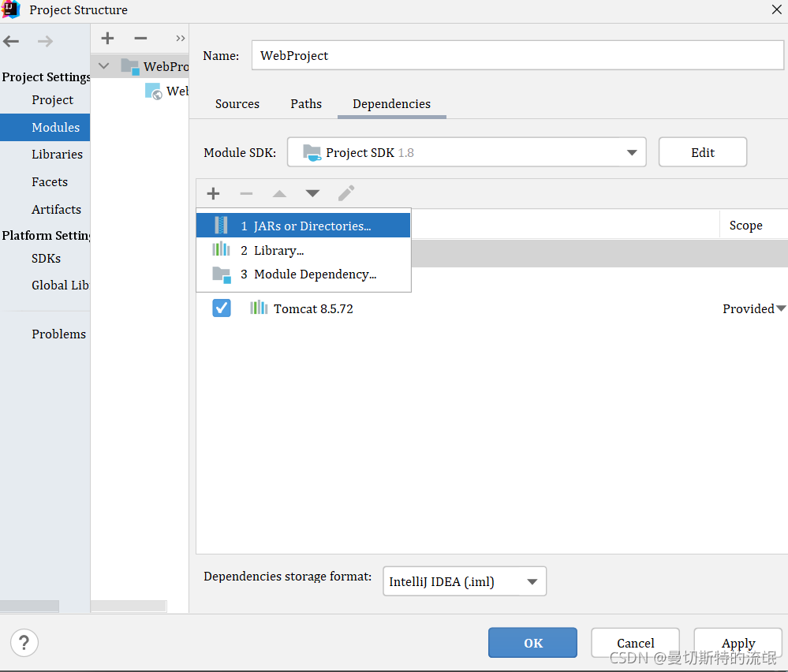Click the Name field containing WebProject
Screen dimensions: 788x672
[x=517, y=55]
